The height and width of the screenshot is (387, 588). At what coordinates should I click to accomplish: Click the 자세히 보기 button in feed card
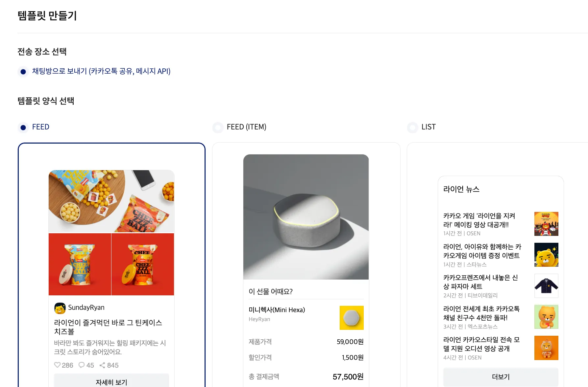(x=111, y=381)
